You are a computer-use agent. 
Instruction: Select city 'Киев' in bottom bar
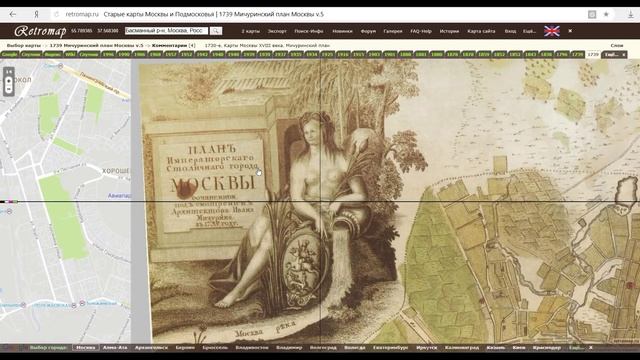point(519,348)
